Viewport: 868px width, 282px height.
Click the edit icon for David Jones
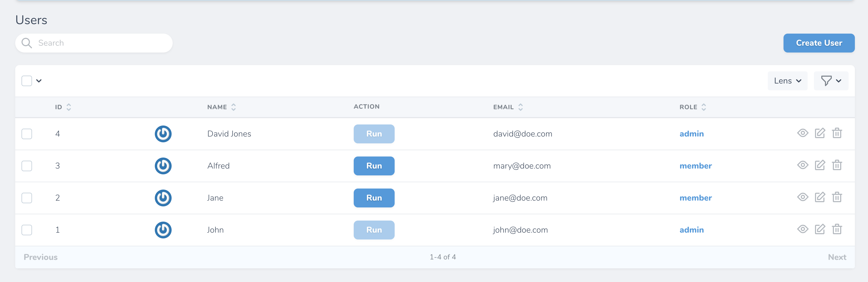[820, 133]
